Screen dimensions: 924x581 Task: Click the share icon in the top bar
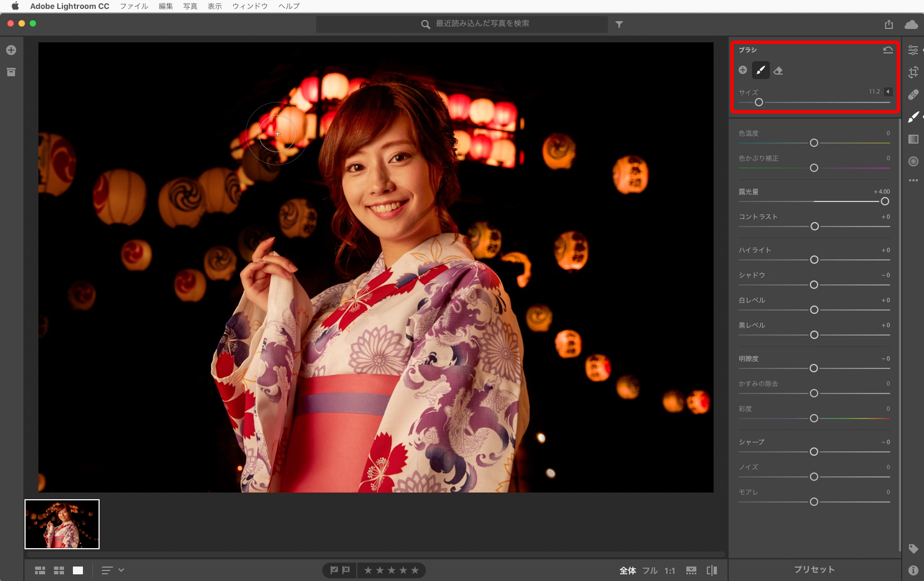889,24
